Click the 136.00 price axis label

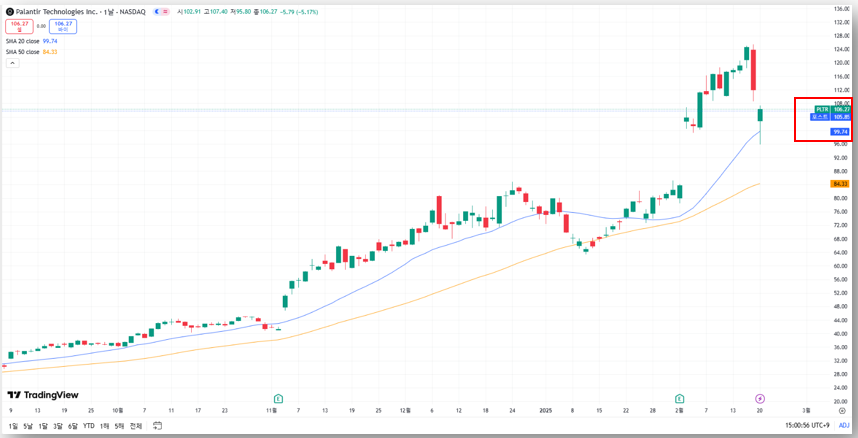(840, 9)
